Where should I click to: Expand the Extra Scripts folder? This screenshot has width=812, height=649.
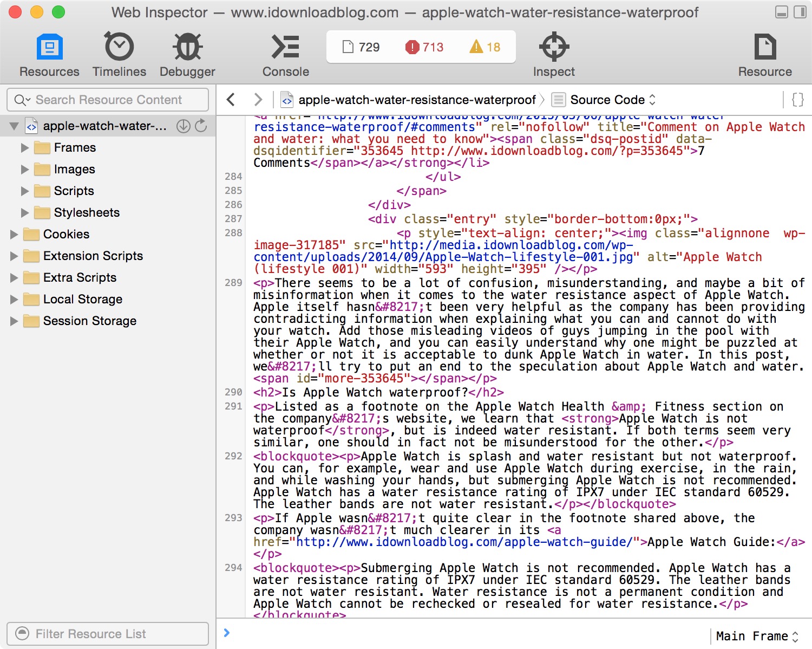point(14,277)
